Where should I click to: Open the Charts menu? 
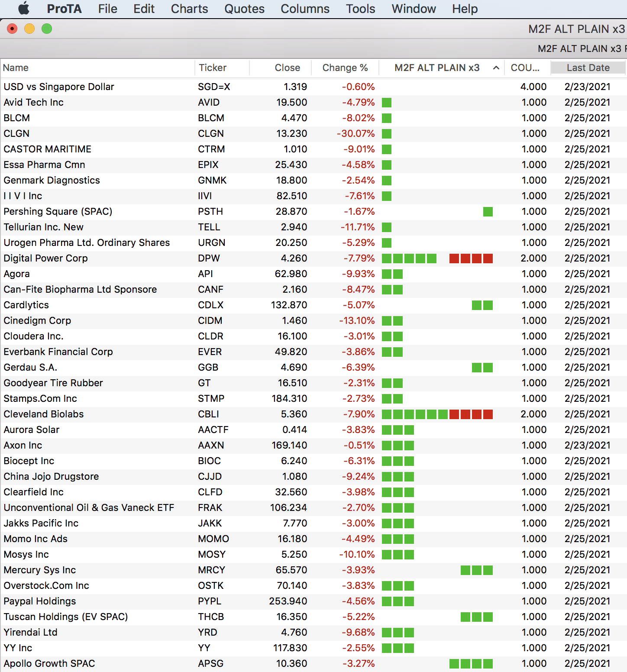point(189,9)
